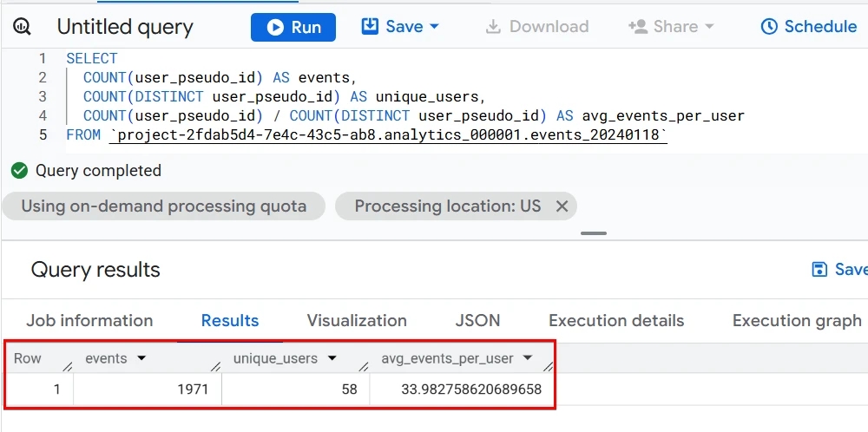Click the query magnifier icon beside Untitled query
868x432 pixels.
[23, 27]
